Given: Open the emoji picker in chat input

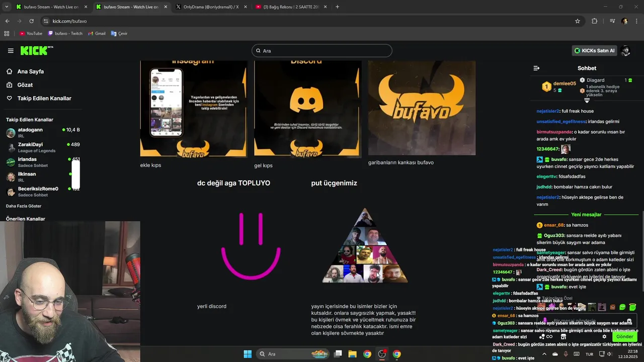Looking at the screenshot, I should pyautogui.click(x=629, y=321).
